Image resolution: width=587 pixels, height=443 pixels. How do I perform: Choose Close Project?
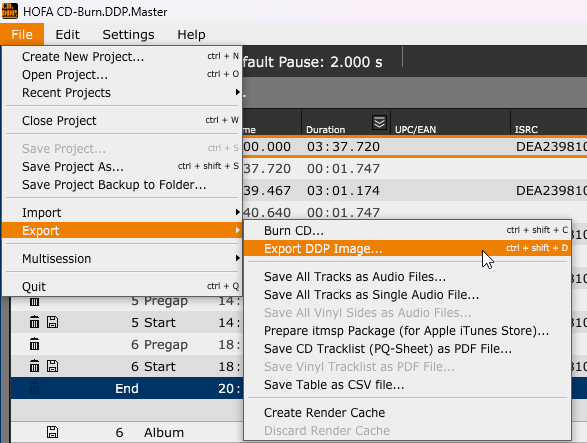(x=122, y=121)
